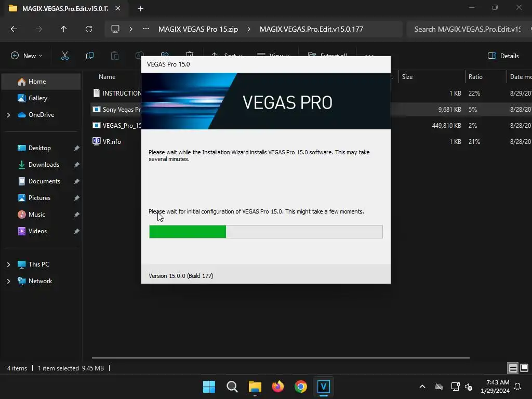Click the VEGAS Pro install progress bar

pos(265,232)
